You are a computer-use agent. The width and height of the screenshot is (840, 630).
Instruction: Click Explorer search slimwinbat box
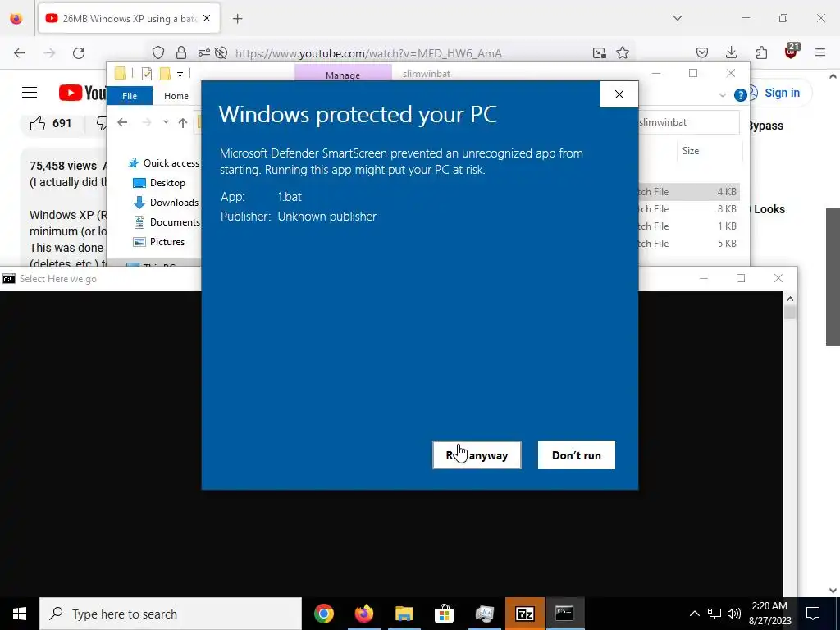coord(688,122)
